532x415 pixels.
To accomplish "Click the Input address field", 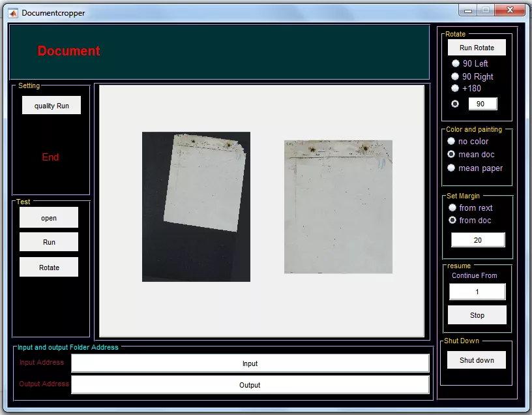I will tap(250, 363).
